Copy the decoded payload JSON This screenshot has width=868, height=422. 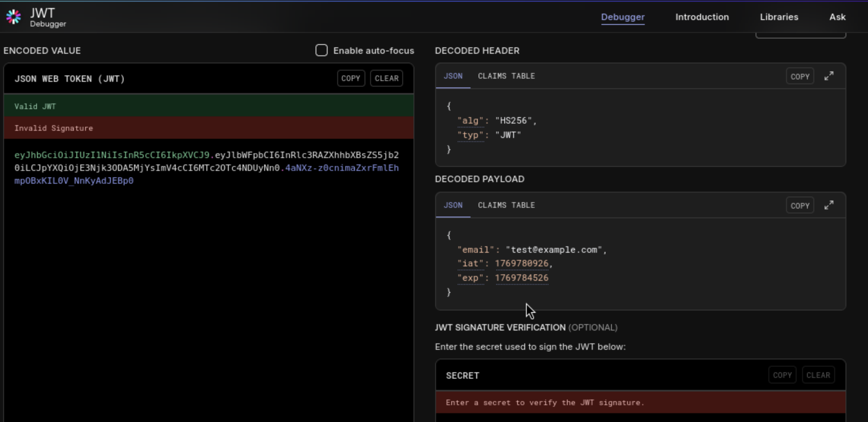click(799, 206)
